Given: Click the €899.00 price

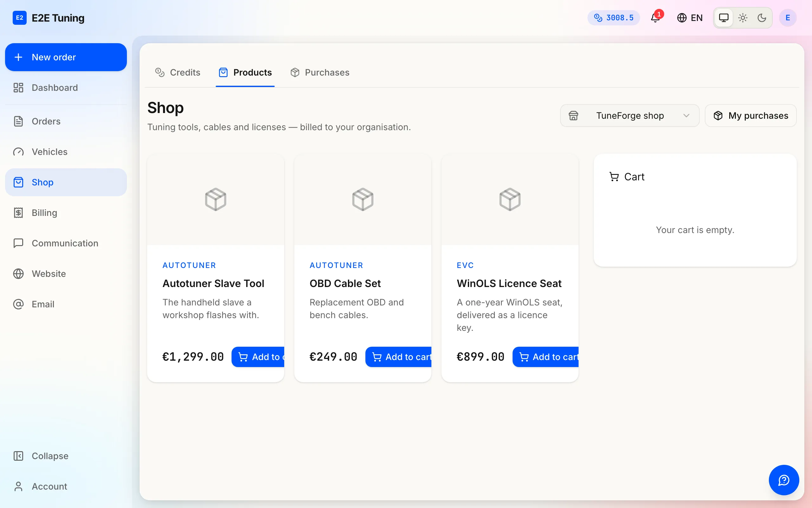Looking at the screenshot, I should 481,357.
